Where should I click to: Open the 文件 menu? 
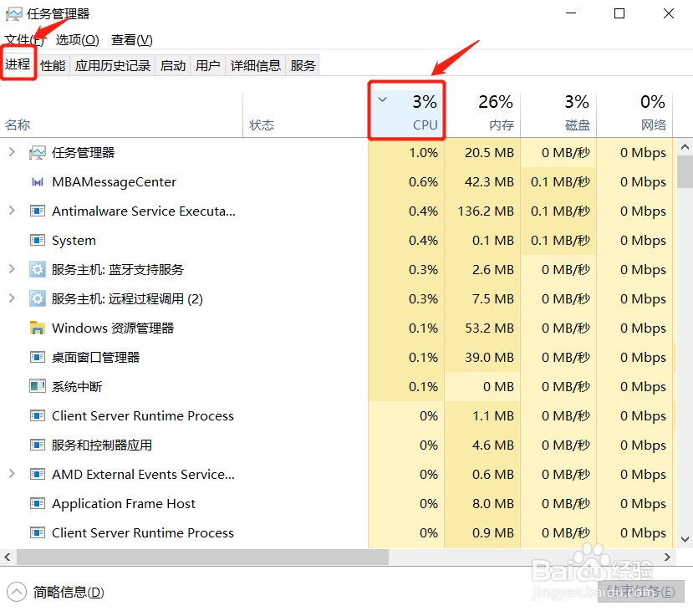[19, 39]
